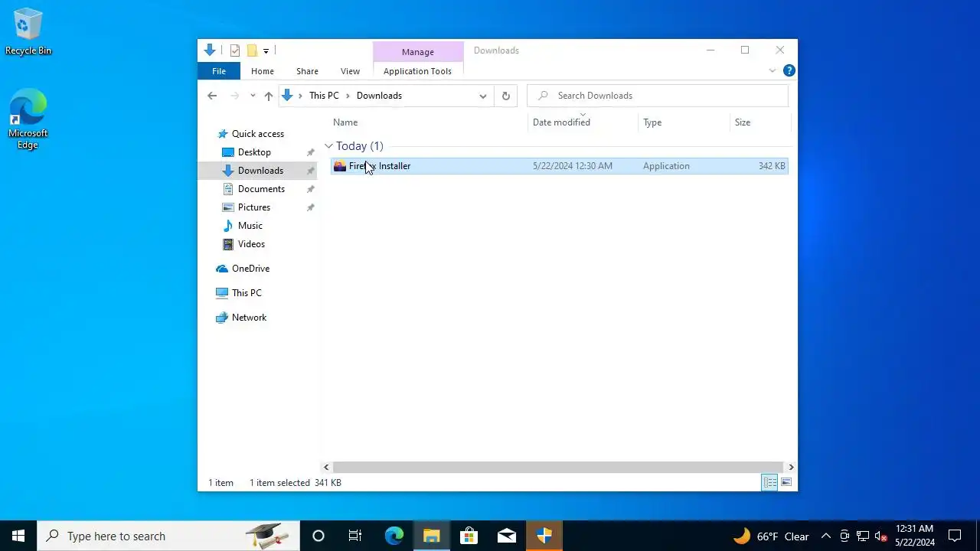This screenshot has height=551, width=980.
Task: Click the muted volume tray icon
Action: [x=881, y=536]
